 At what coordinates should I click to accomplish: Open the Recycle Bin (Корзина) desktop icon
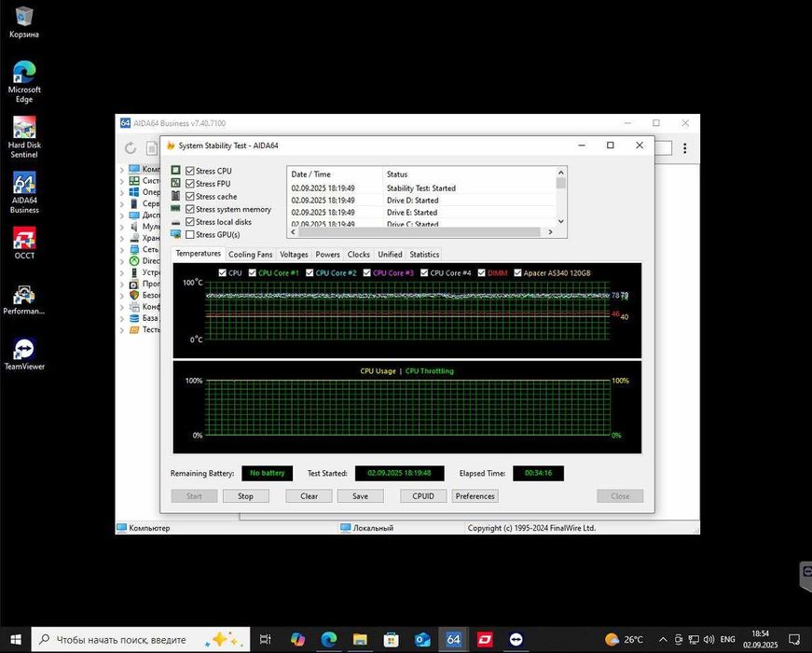point(24,21)
